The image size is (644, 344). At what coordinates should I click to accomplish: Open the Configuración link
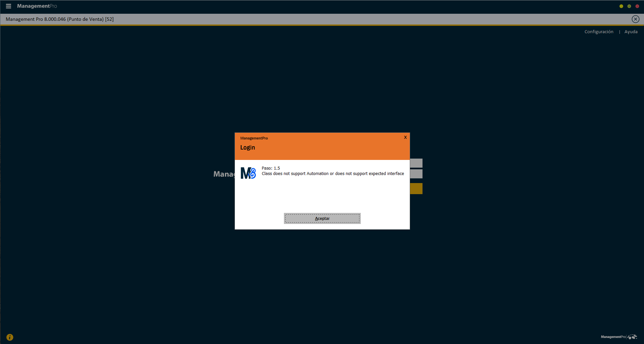[x=599, y=32]
